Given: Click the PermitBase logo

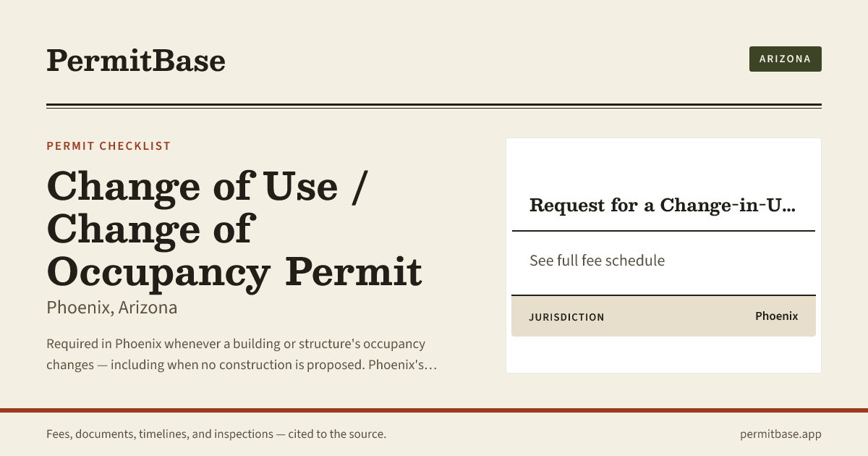Looking at the screenshot, I should pos(136,60).
